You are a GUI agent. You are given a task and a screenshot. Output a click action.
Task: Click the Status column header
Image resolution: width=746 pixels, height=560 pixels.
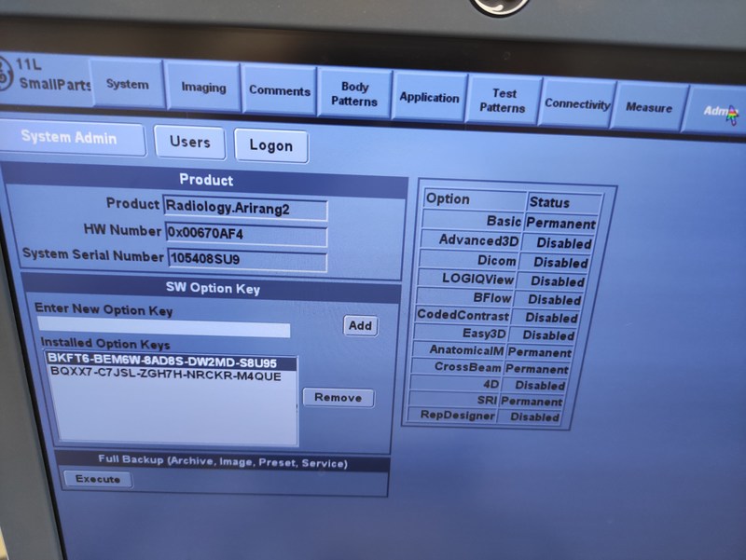point(564,202)
